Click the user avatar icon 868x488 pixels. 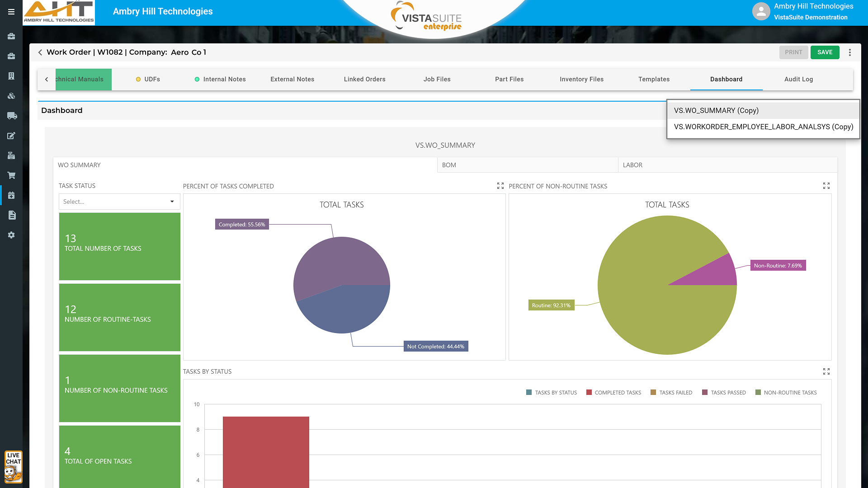pos(761,12)
